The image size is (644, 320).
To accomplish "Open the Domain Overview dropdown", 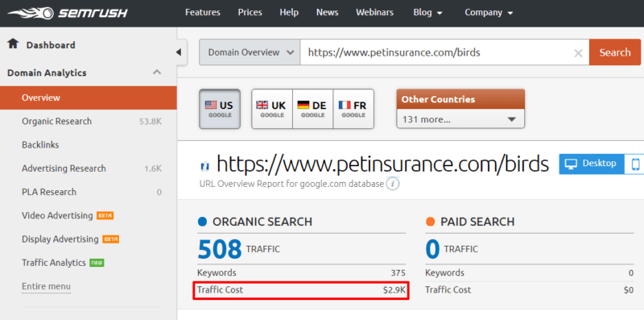I will (250, 52).
